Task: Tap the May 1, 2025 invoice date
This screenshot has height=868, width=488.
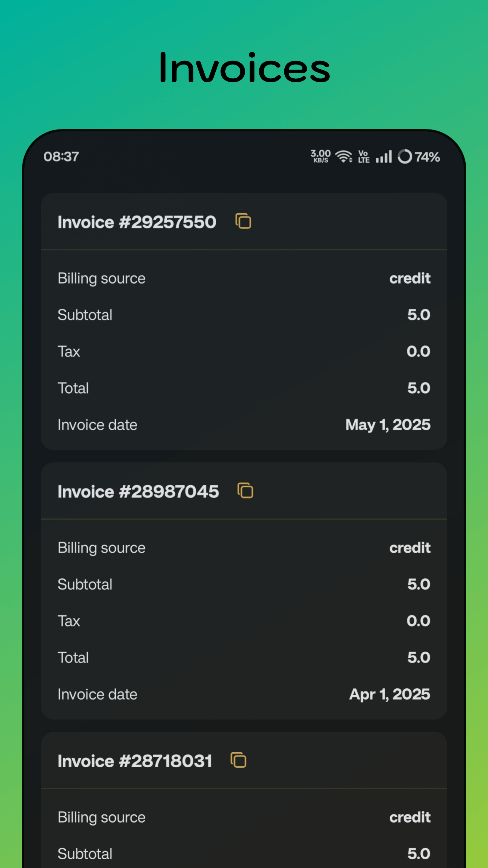Action: click(x=388, y=425)
